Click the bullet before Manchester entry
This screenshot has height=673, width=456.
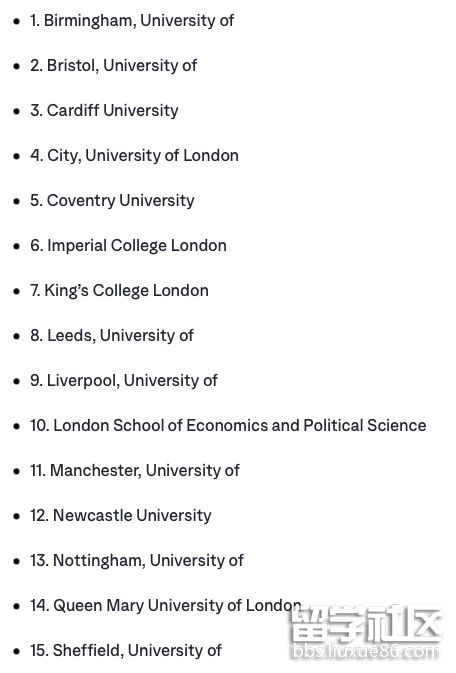[17, 472]
